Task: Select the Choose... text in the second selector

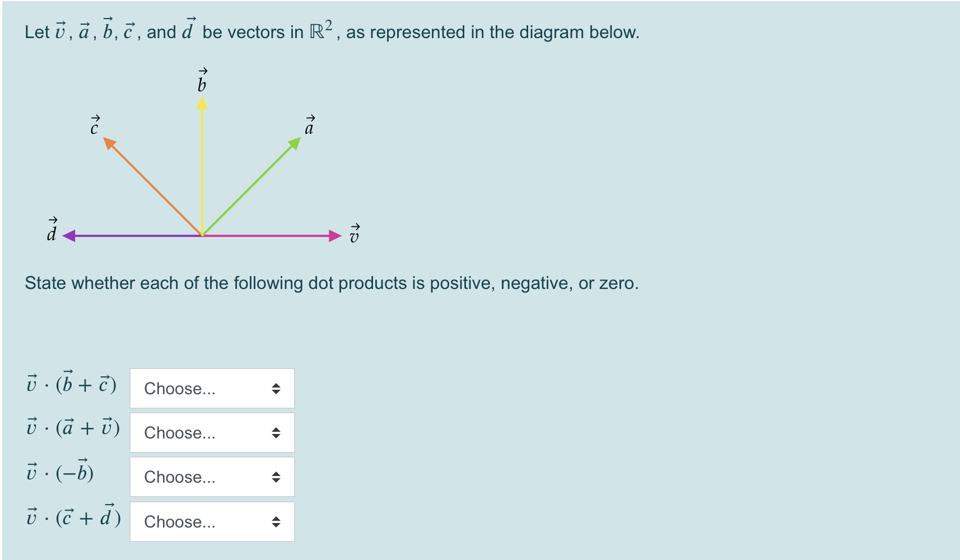Action: [179, 433]
